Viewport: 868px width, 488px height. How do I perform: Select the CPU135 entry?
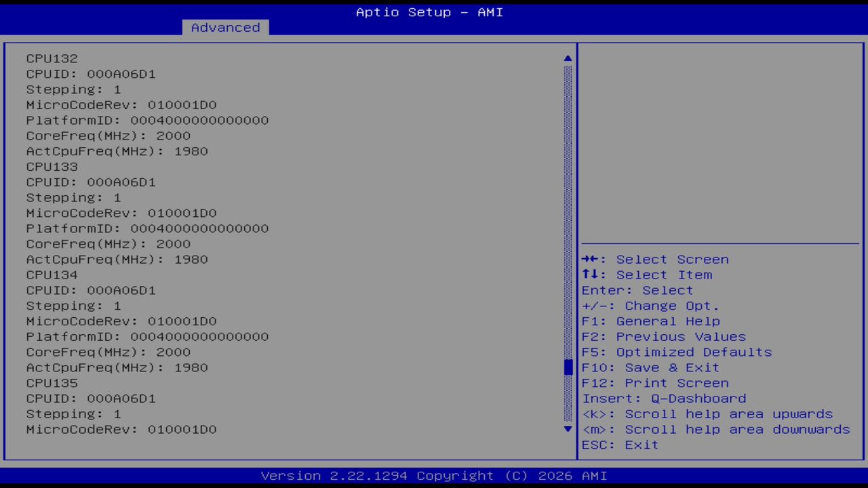click(52, 382)
